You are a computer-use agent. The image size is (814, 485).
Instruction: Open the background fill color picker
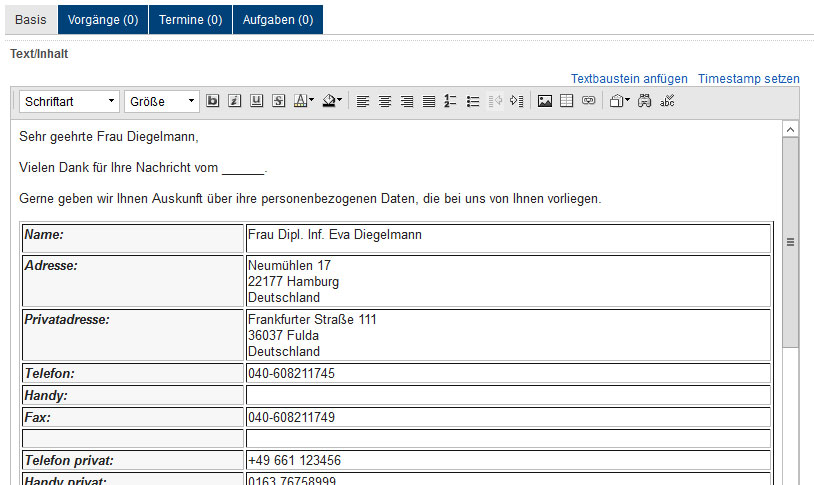tap(332, 101)
